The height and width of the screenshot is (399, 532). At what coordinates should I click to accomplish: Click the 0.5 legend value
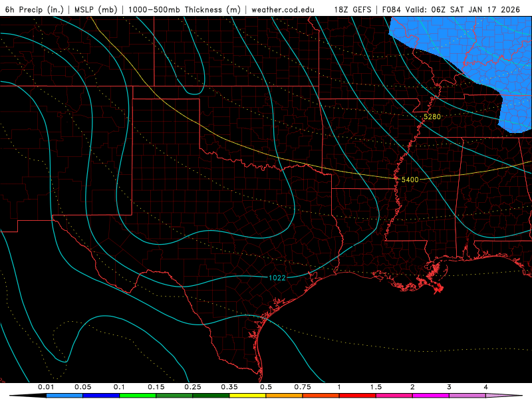266,387
